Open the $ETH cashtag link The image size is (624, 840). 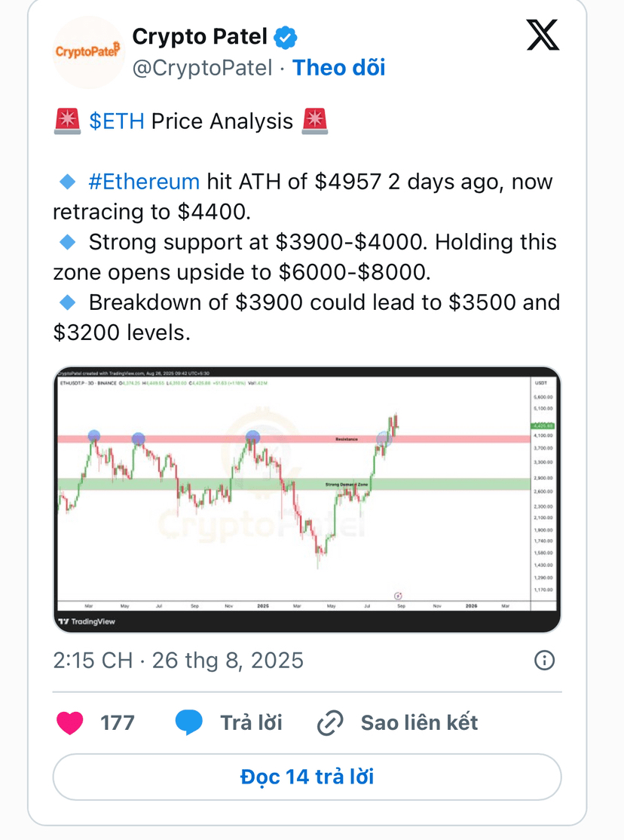click(x=117, y=121)
